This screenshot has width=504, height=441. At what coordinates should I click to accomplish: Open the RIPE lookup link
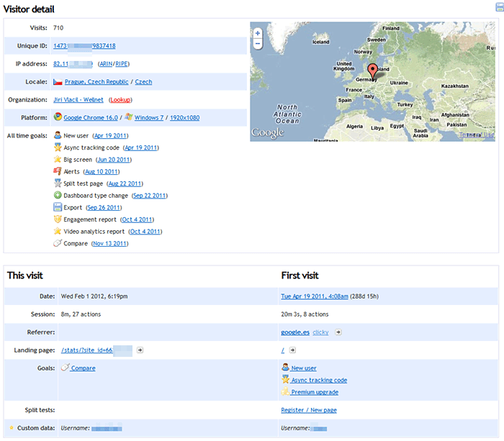[122, 64]
